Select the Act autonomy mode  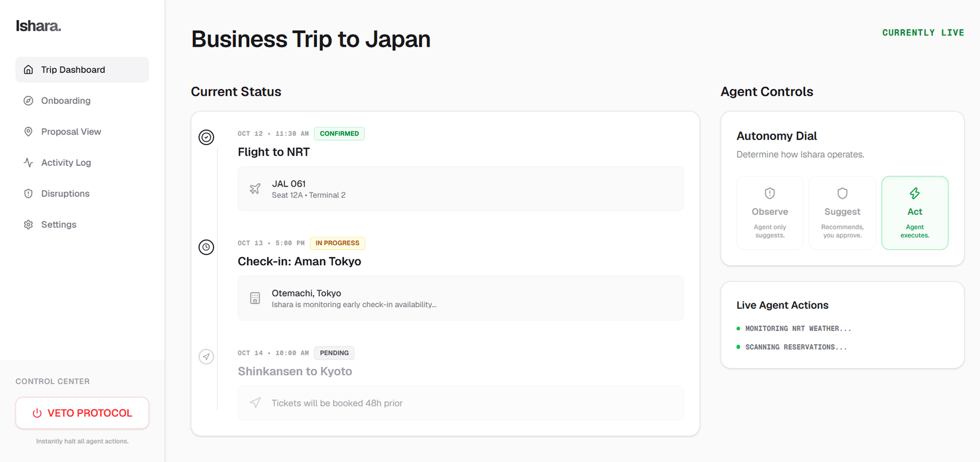click(915, 213)
